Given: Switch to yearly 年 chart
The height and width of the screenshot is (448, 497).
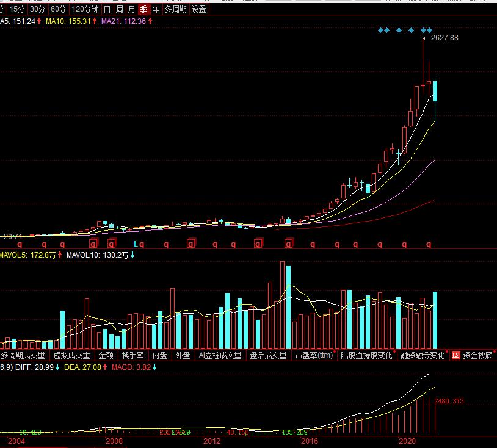Looking at the screenshot, I should (156, 10).
